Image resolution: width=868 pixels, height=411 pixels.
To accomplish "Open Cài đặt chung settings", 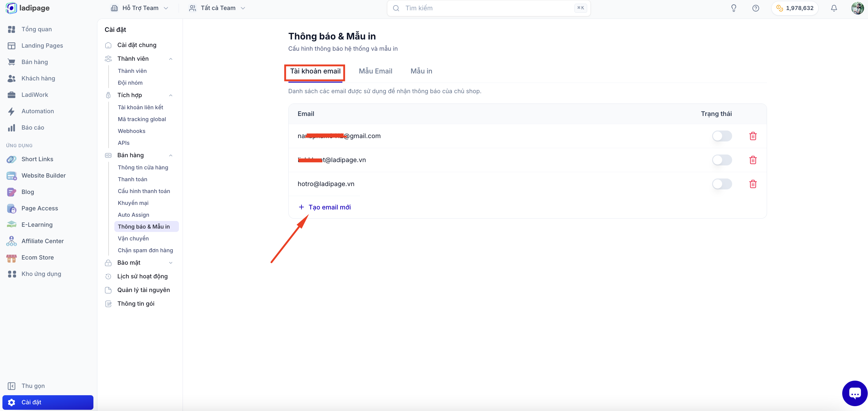I will pyautogui.click(x=136, y=45).
